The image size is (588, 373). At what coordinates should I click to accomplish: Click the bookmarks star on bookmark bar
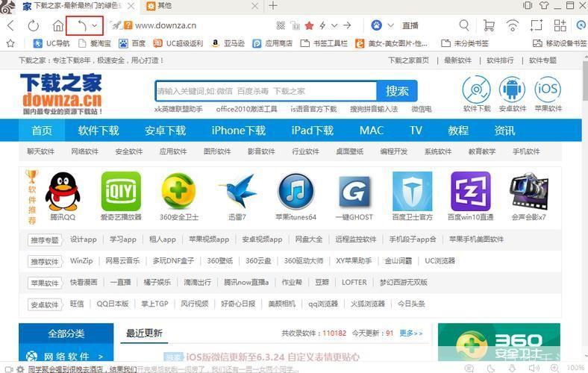[10, 43]
